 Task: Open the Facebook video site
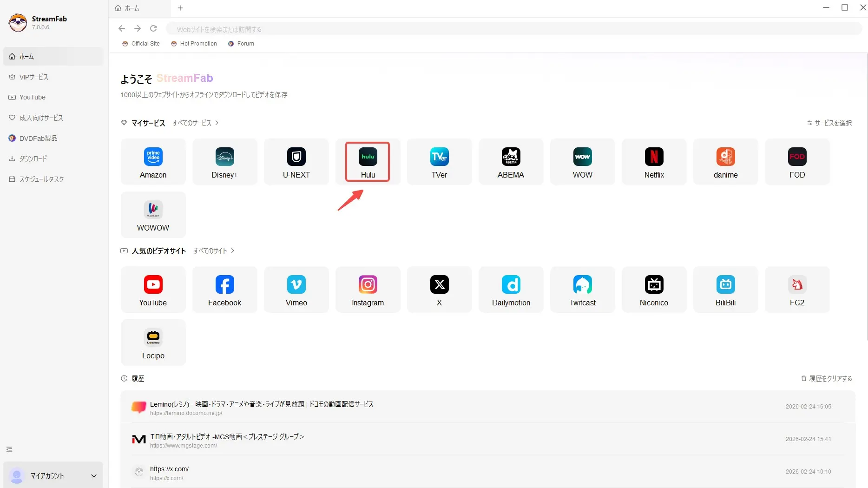click(x=225, y=290)
